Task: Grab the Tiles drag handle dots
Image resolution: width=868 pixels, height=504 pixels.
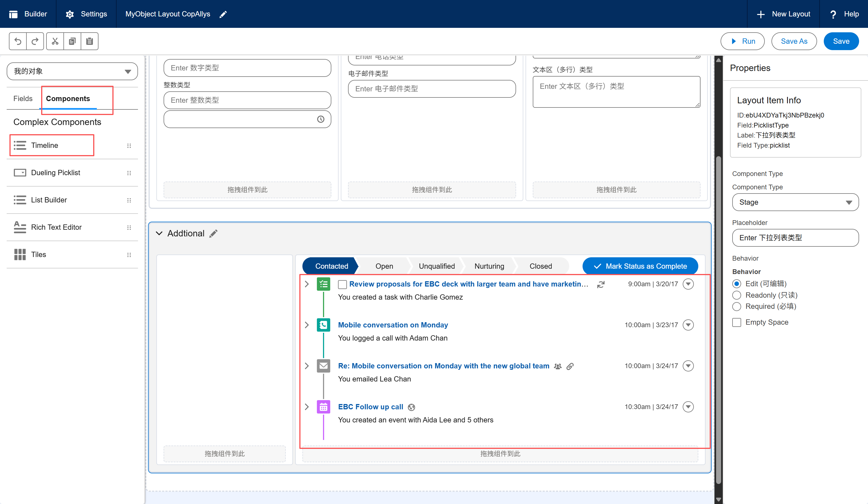Action: [x=129, y=255]
